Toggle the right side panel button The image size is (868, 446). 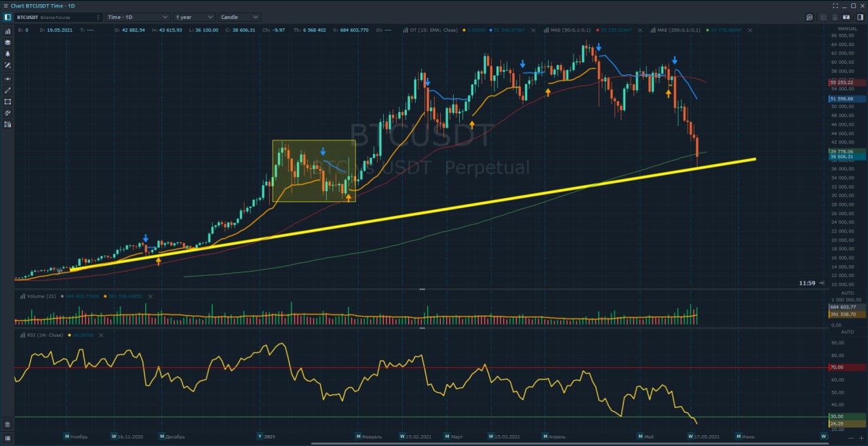coord(859,17)
